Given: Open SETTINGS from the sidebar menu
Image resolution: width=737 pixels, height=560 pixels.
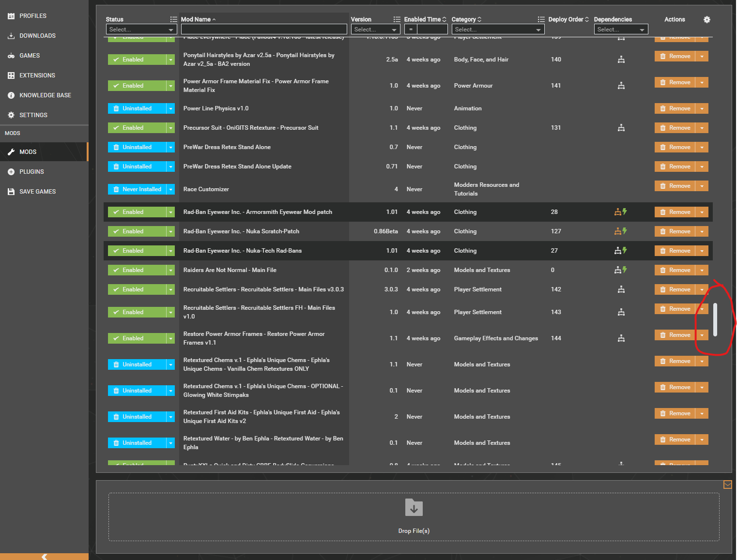Looking at the screenshot, I should [x=33, y=115].
